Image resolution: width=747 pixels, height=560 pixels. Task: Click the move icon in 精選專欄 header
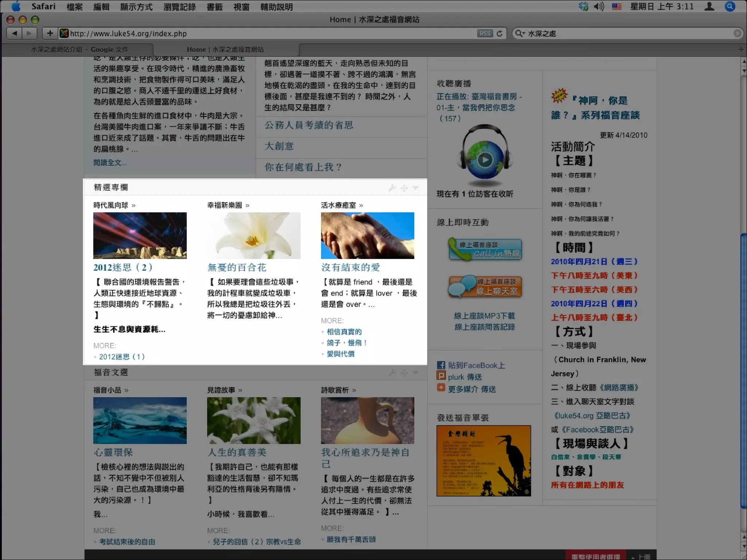[x=404, y=188]
